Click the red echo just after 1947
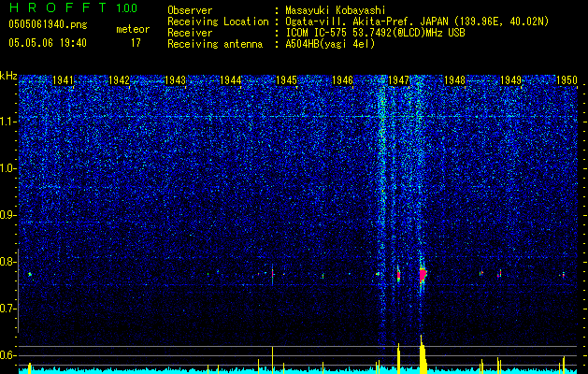Image resolution: width=588 pixels, height=374 pixels. (x=398, y=276)
